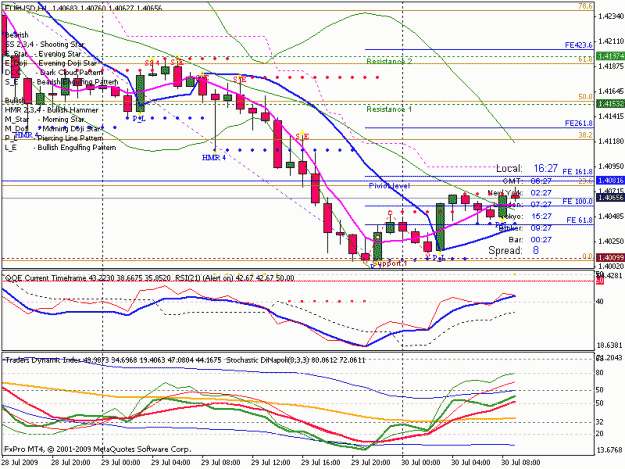The image size is (625, 469).
Task: Select the 0.0 Fibonacci level label
Action: coord(587,256)
